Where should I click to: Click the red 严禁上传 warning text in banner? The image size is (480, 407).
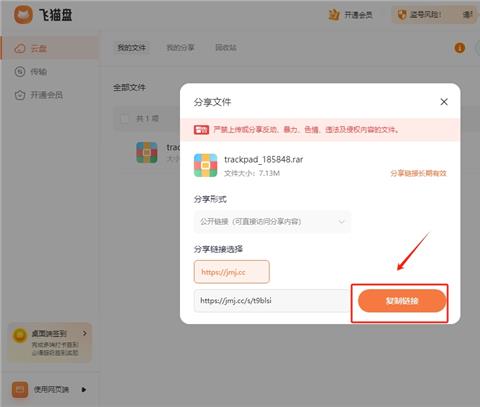pos(306,130)
